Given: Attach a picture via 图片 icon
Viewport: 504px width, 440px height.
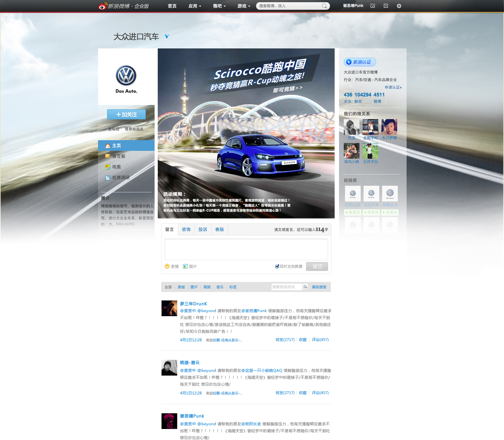Looking at the screenshot, I should pos(185,266).
